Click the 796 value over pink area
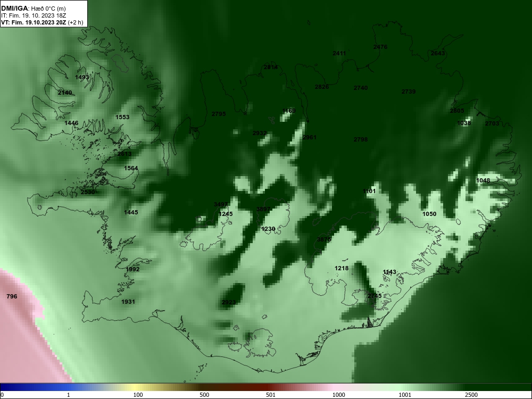 pyautogui.click(x=12, y=296)
